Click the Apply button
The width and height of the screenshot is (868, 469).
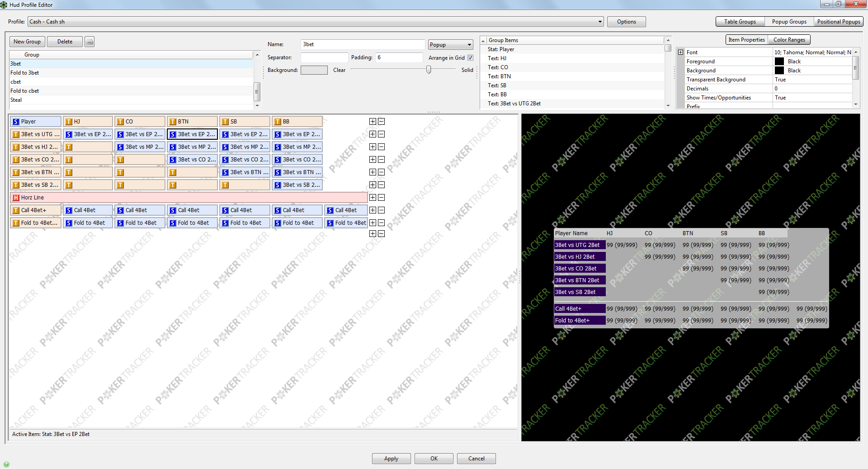coord(391,459)
